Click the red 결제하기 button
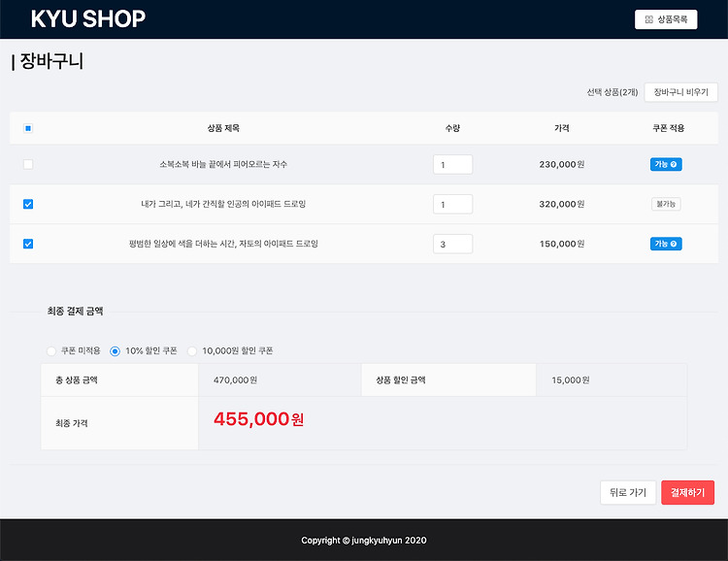The height and width of the screenshot is (561, 728). tap(687, 492)
